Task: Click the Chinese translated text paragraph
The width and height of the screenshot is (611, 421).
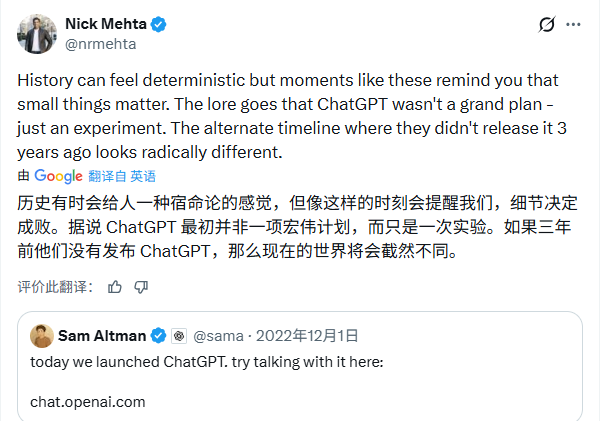Action: click(x=290, y=224)
